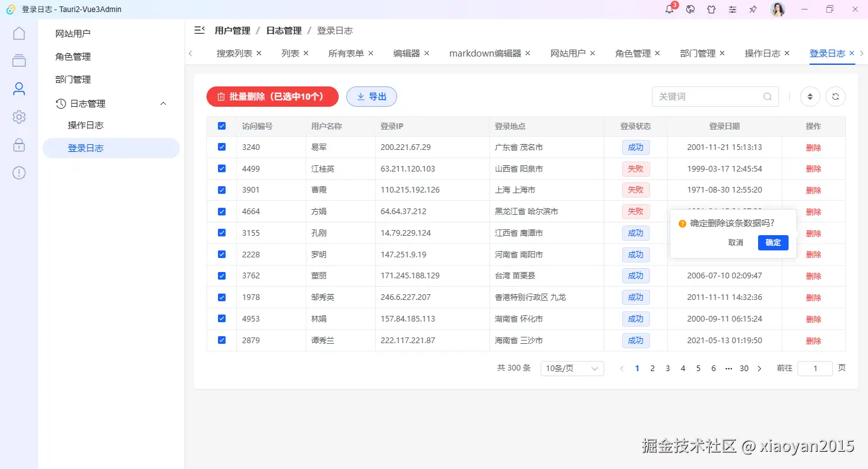The width and height of the screenshot is (868, 469).
Task: Open the 10条/页 page size dropdown
Action: click(x=571, y=368)
